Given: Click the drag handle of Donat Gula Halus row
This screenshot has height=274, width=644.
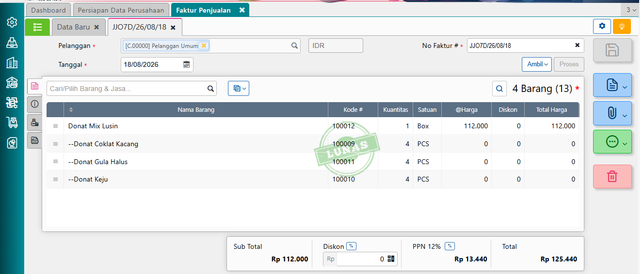Looking at the screenshot, I should (55, 162).
